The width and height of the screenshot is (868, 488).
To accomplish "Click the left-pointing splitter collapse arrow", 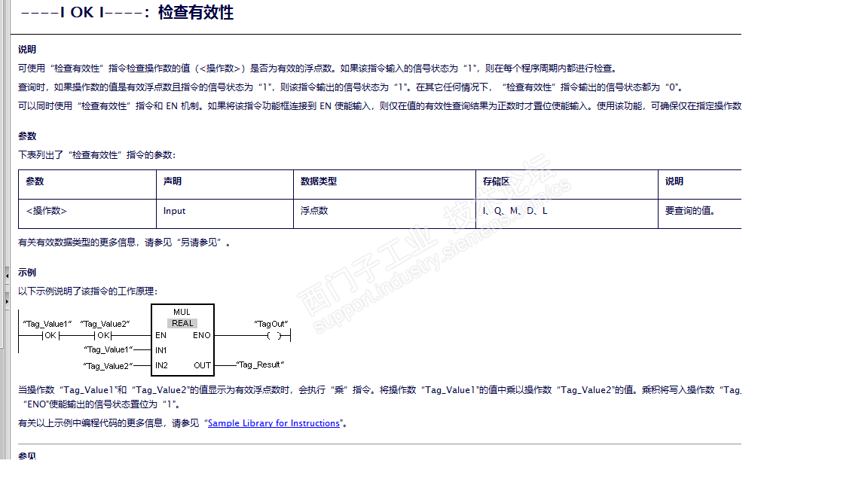I will coord(7,275).
